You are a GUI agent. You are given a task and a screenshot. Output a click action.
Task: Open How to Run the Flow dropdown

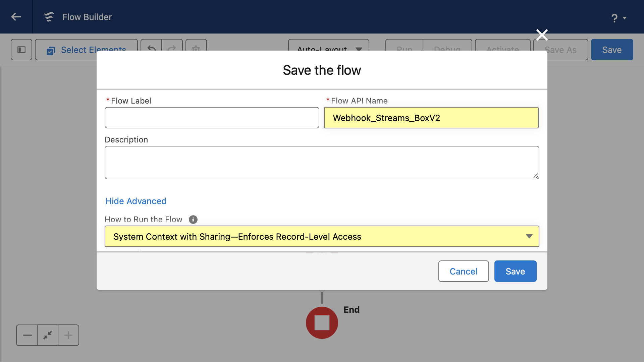[x=322, y=237]
